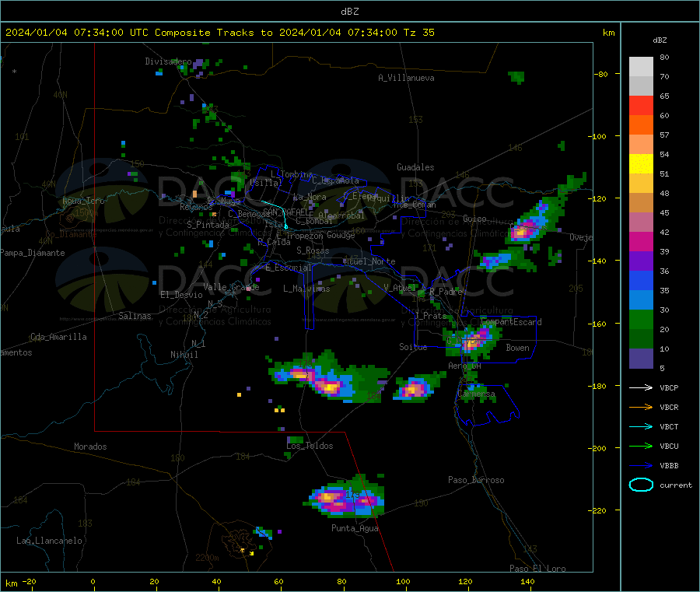Viewport: 700px width, 592px height.
Task: Click the 'E_Escorial' map label
Action: pyautogui.click(x=289, y=268)
